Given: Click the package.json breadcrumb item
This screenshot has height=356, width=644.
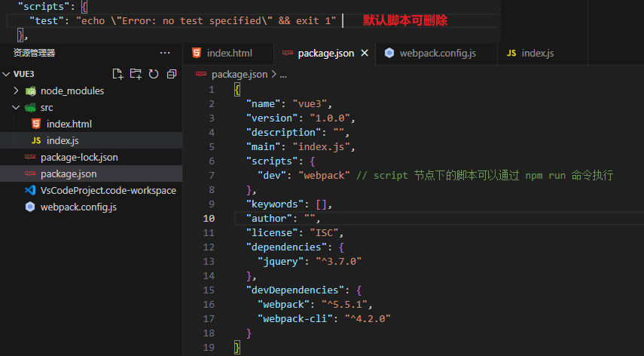Looking at the screenshot, I should (240, 75).
